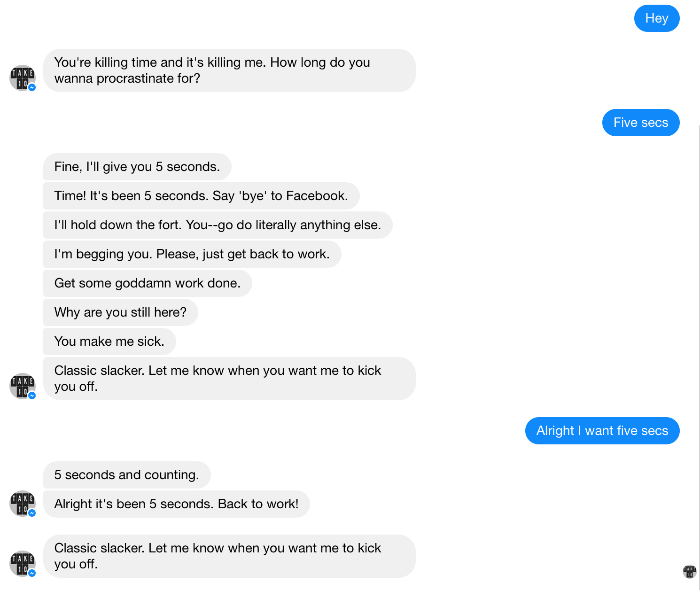Click the Take 10 avatar beside 'Back to work!'
The image size is (700, 590).
(x=23, y=504)
